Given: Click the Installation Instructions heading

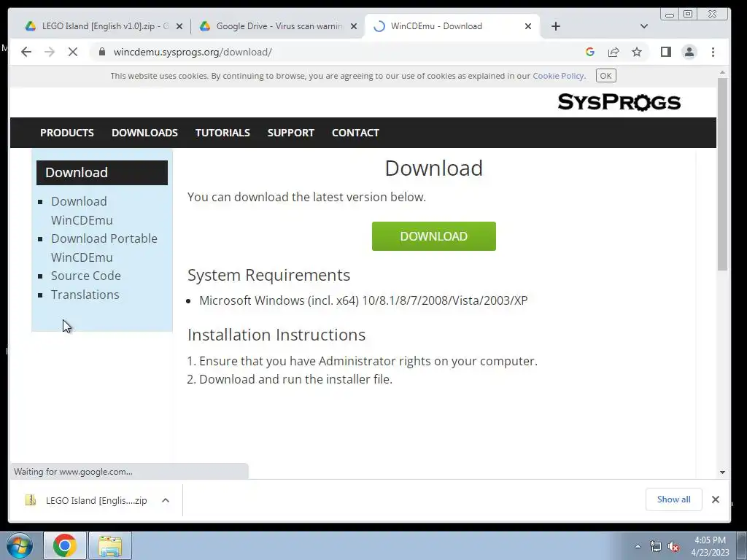Looking at the screenshot, I should click(276, 334).
